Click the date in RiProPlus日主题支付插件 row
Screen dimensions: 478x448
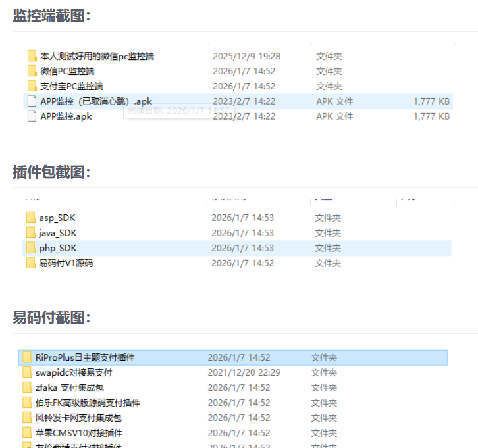[x=239, y=357]
